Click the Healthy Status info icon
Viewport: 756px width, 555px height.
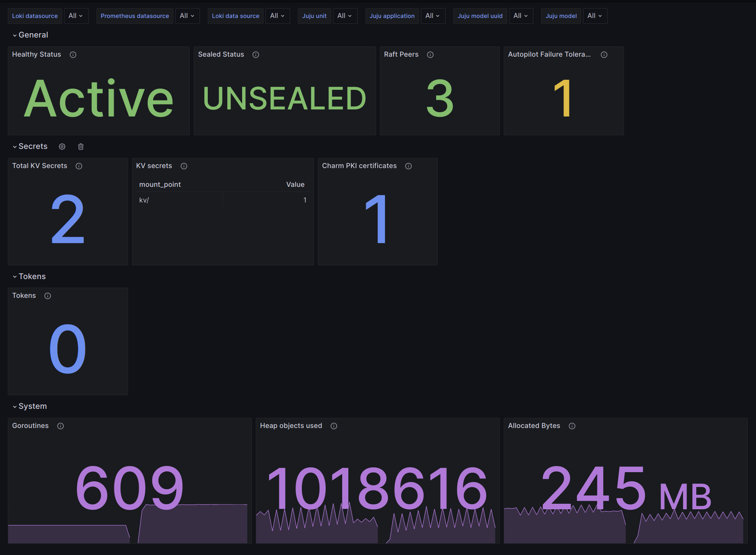(x=73, y=55)
